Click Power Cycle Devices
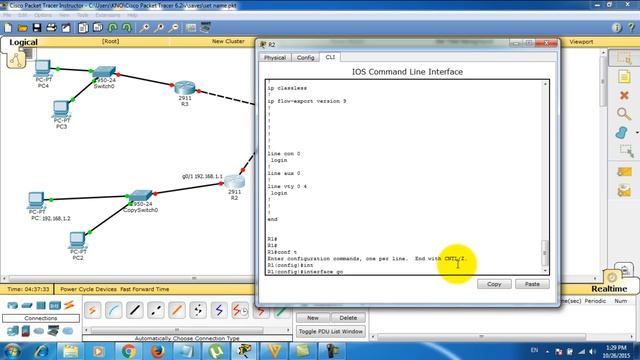 pos(88,289)
